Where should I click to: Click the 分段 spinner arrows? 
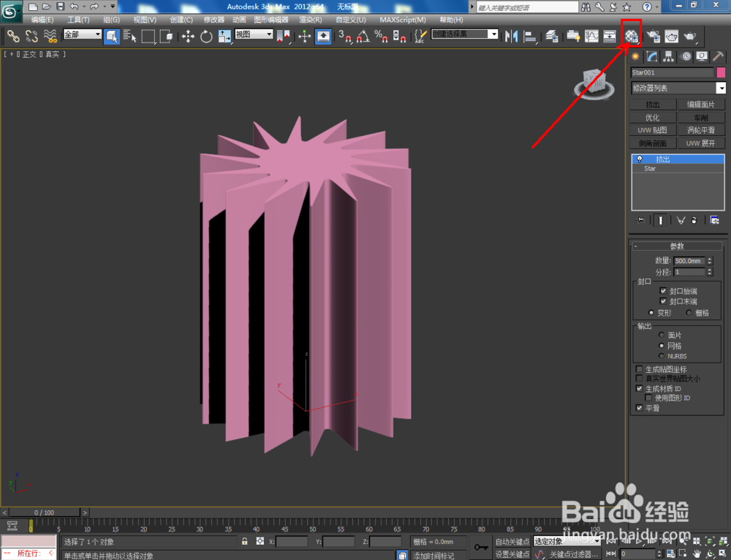710,272
